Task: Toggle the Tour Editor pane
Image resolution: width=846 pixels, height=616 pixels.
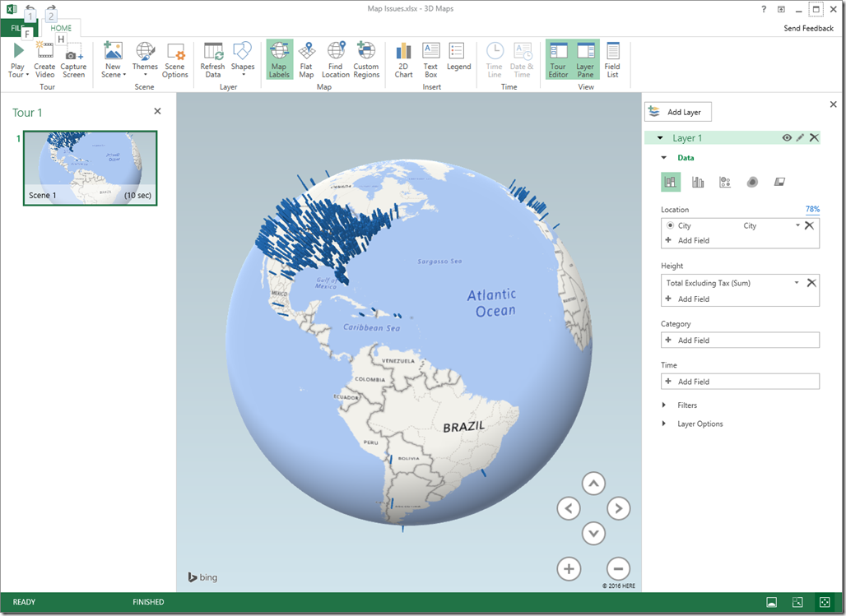Action: (x=559, y=60)
